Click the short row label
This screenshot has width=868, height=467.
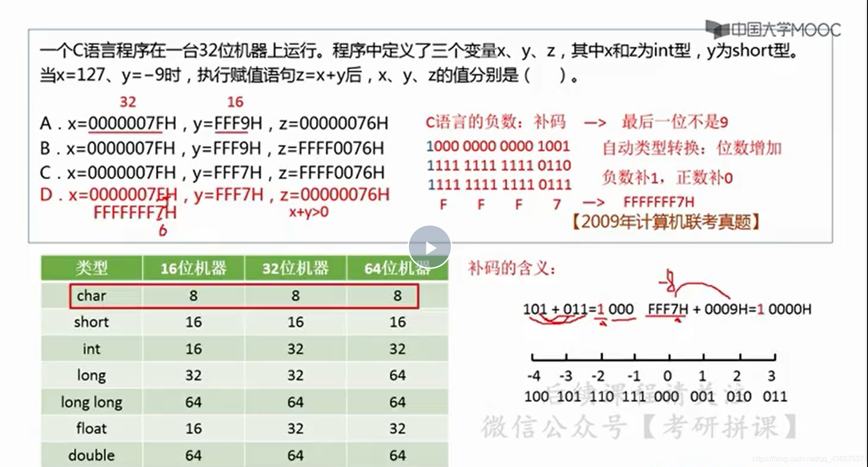coord(91,322)
